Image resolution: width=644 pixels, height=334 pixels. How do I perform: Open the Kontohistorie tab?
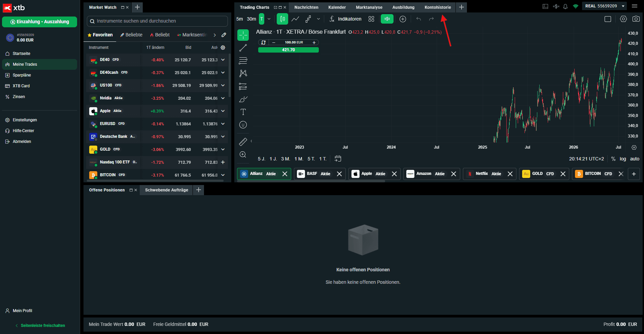(x=438, y=7)
